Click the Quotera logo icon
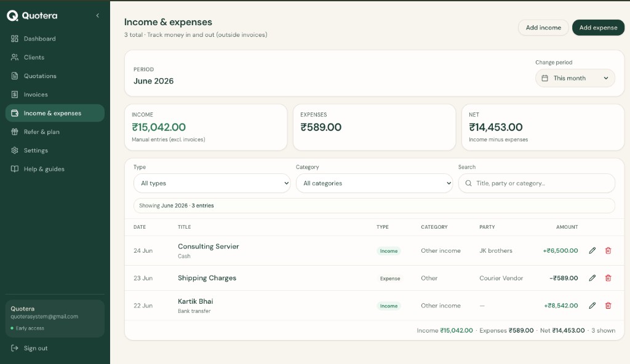This screenshot has height=364, width=630. pos(12,15)
